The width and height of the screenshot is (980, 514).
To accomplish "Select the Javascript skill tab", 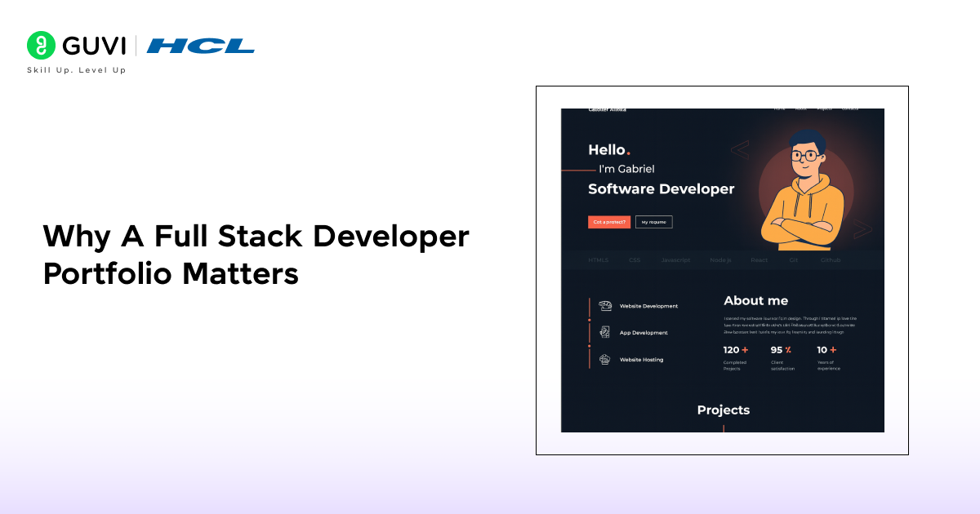I will coord(675,260).
